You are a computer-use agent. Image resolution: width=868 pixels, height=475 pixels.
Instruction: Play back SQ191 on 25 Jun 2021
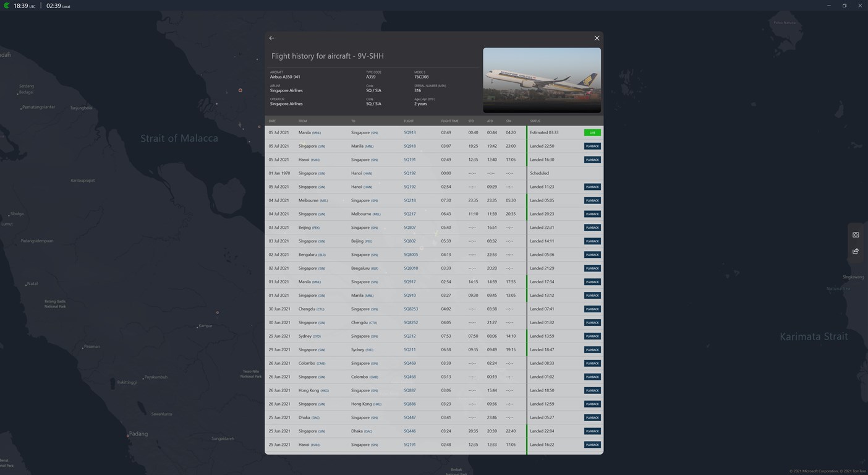coord(592,445)
